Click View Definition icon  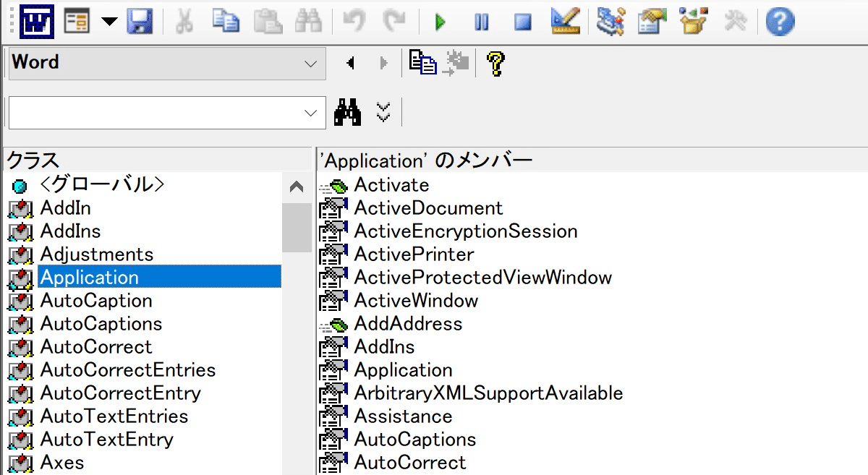pos(456,63)
